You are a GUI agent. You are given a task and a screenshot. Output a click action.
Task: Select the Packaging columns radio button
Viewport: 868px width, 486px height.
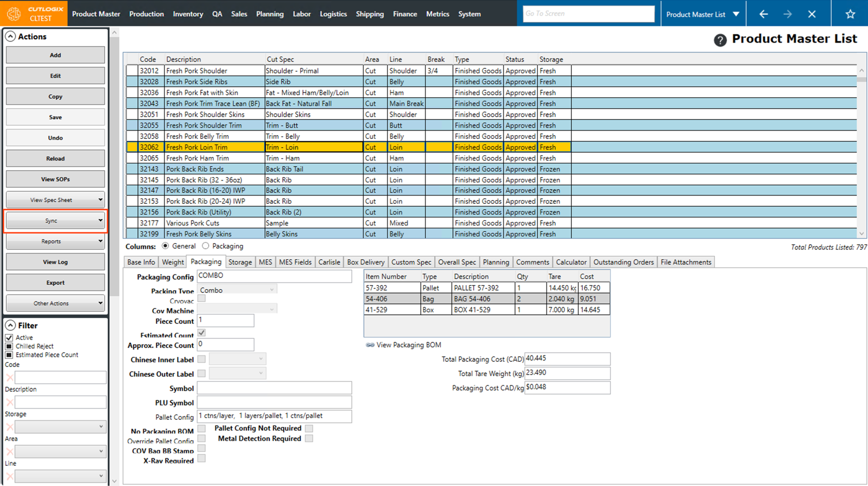[x=205, y=246]
